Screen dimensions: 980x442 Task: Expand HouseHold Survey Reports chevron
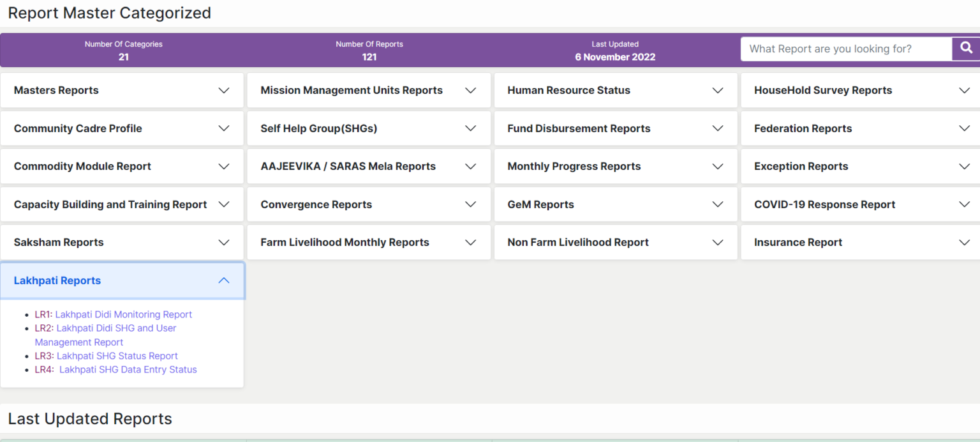tap(964, 91)
